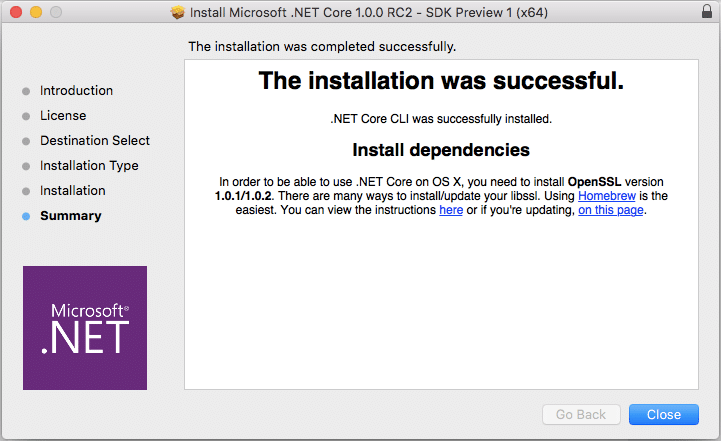Image resolution: width=721 pixels, height=441 pixels.
Task: Click the yellow minimize window button
Action: [x=36, y=12]
